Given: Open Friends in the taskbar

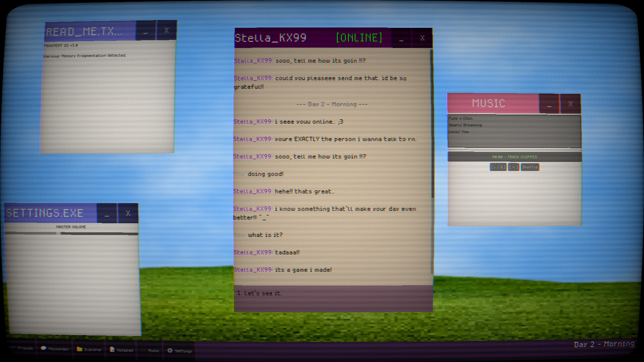Looking at the screenshot, I should 24,348.
